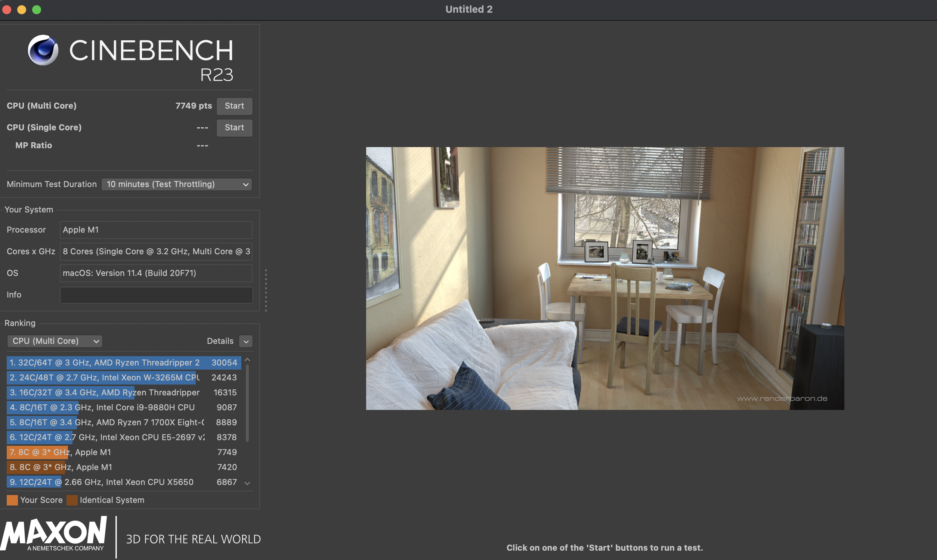Click the empty Info input field
The width and height of the screenshot is (937, 560).
pyautogui.click(x=156, y=295)
